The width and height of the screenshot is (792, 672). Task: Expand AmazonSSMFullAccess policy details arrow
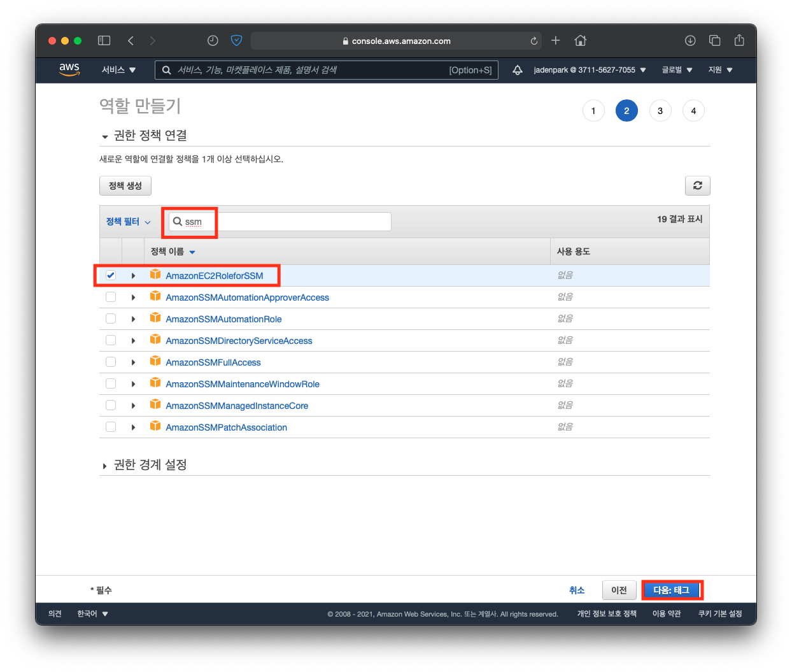(x=133, y=362)
